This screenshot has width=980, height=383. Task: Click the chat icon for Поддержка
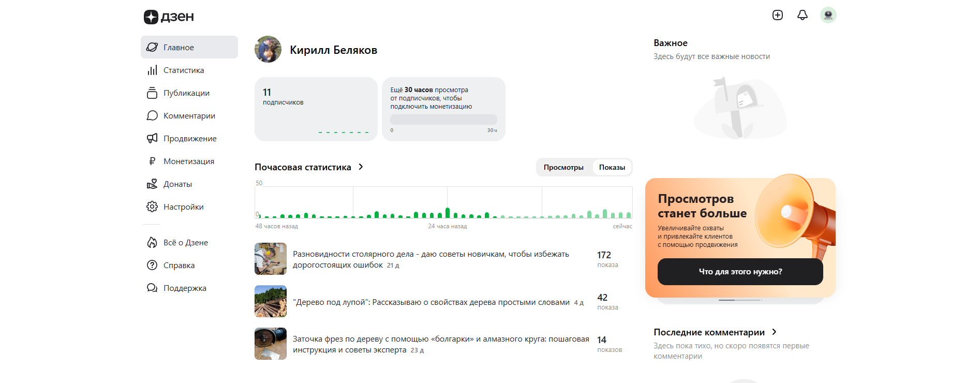pos(152,288)
